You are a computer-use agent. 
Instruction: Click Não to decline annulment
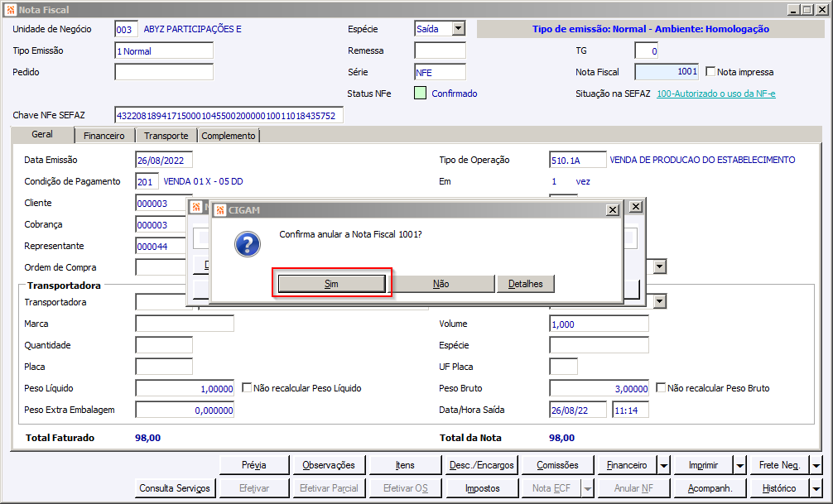441,284
